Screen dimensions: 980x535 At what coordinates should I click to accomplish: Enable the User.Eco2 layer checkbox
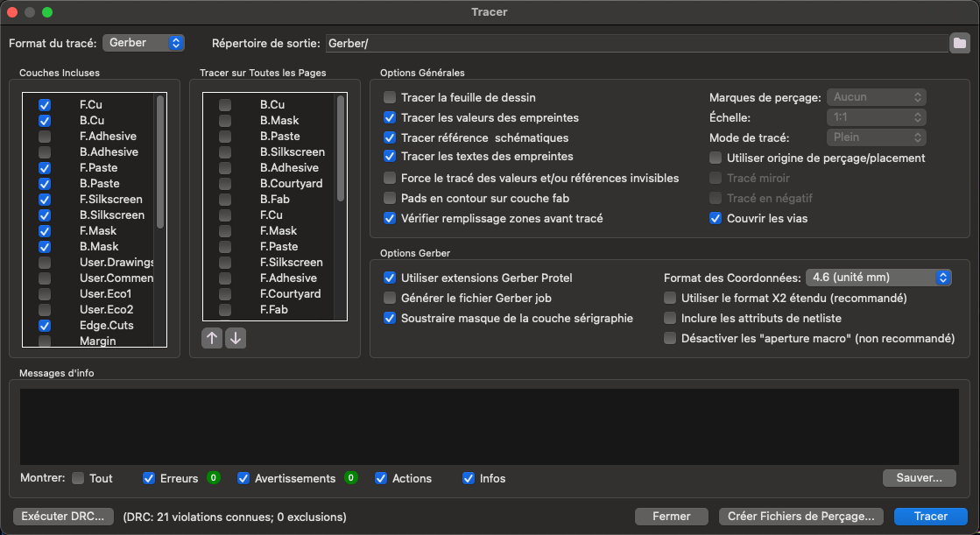[x=45, y=309]
